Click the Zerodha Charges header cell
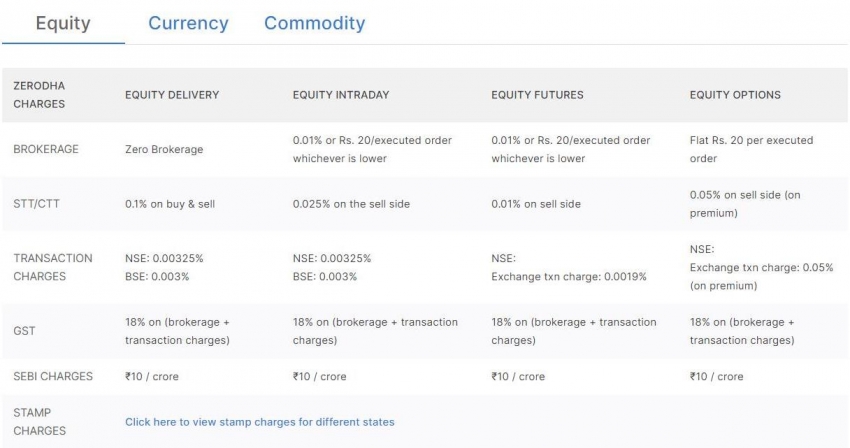This screenshot has width=850, height=448. 39,95
